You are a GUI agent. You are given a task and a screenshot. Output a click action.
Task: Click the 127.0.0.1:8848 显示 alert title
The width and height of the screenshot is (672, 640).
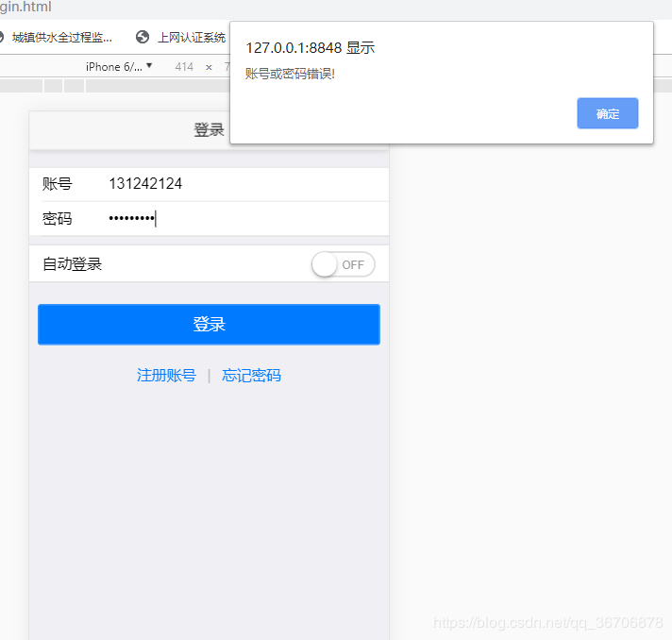[310, 47]
